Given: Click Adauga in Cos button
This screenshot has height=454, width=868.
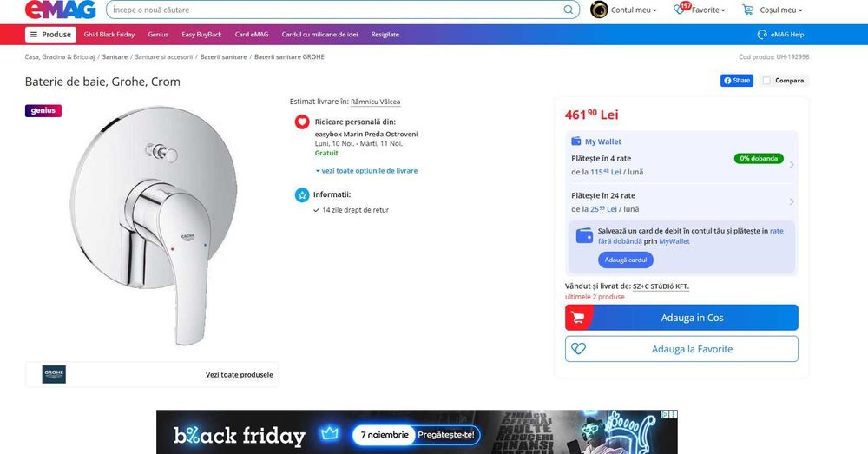Looking at the screenshot, I should tap(681, 318).
